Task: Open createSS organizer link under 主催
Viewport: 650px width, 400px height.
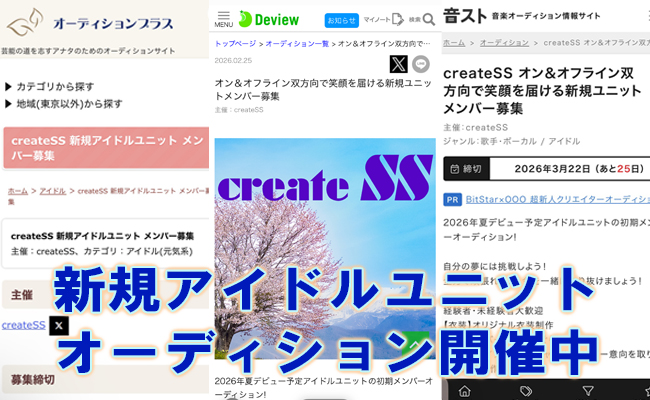Action: (x=23, y=325)
